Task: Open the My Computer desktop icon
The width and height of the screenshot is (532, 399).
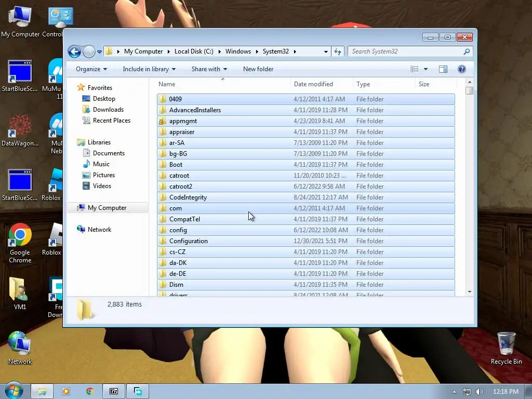Action: [20, 22]
